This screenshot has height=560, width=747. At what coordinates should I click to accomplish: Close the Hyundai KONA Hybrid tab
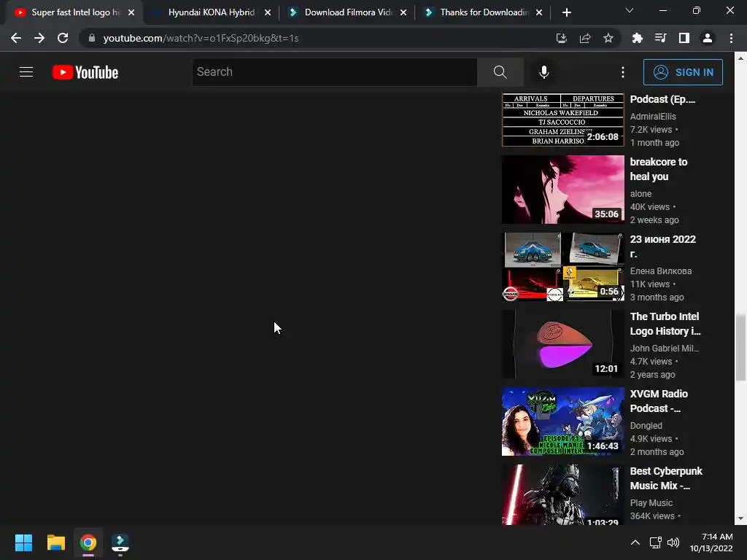click(268, 12)
